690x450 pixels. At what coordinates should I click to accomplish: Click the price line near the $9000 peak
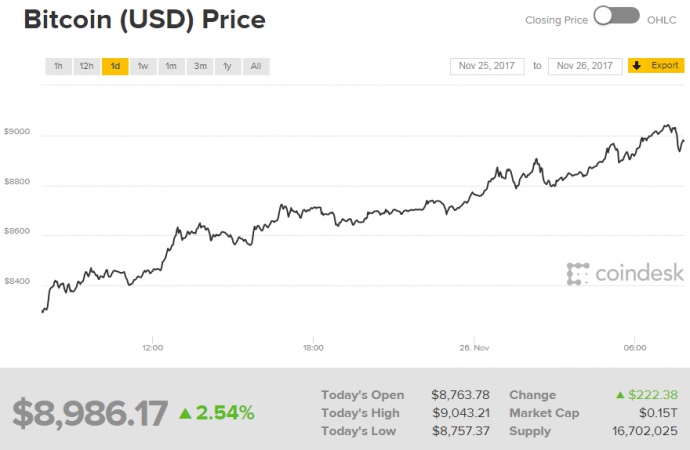point(666,127)
